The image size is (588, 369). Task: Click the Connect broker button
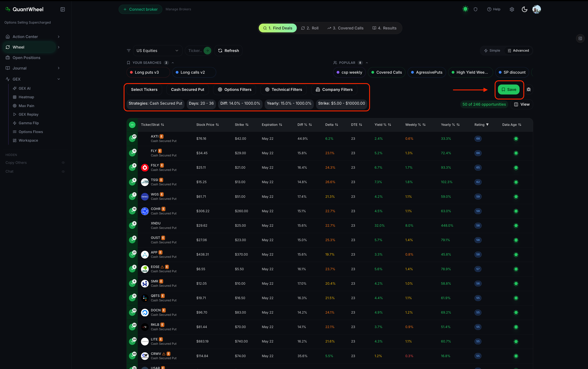click(140, 9)
